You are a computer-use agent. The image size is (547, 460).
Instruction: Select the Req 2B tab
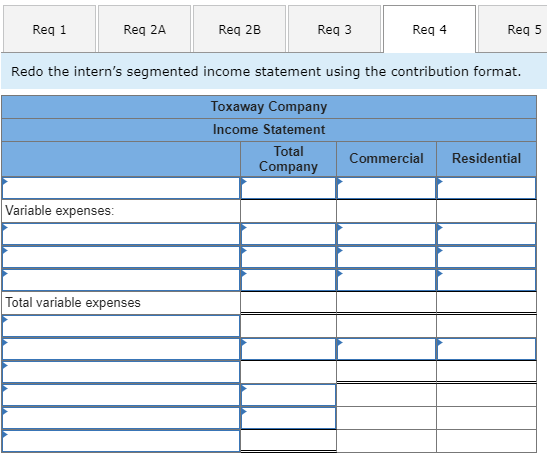(239, 29)
